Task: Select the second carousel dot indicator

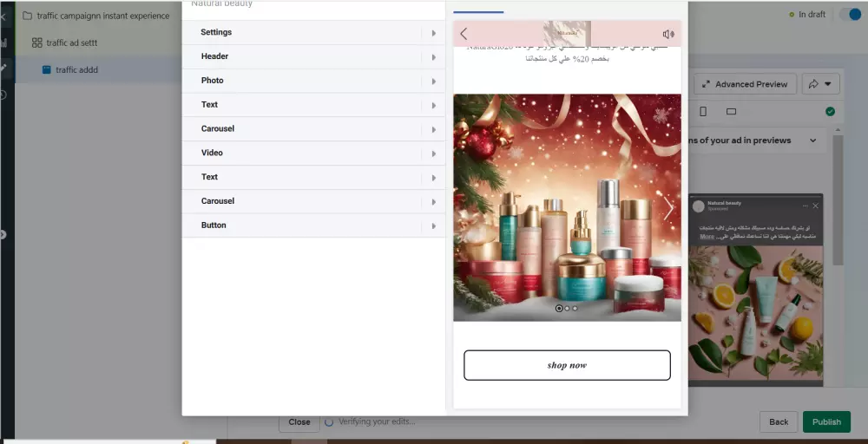Action: [x=568, y=309]
